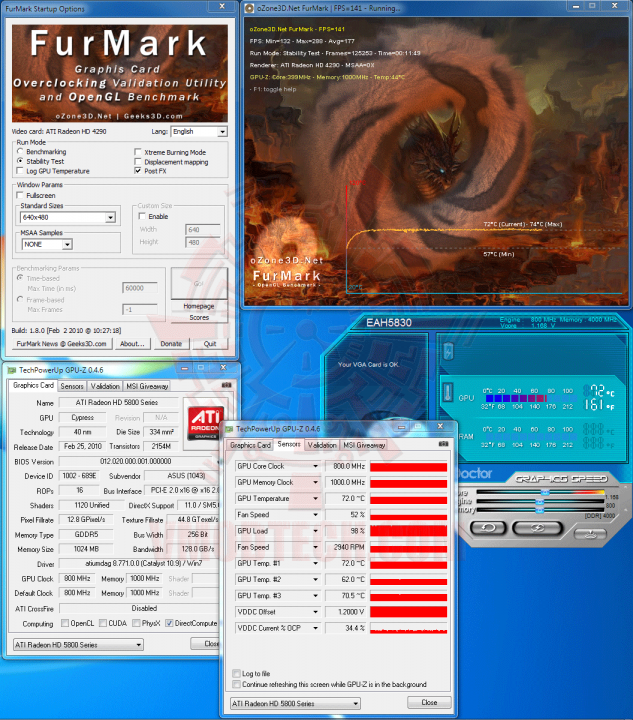Expand the GPU Core Clock sensor dropdown
This screenshot has height=720, width=633.
coord(315,466)
